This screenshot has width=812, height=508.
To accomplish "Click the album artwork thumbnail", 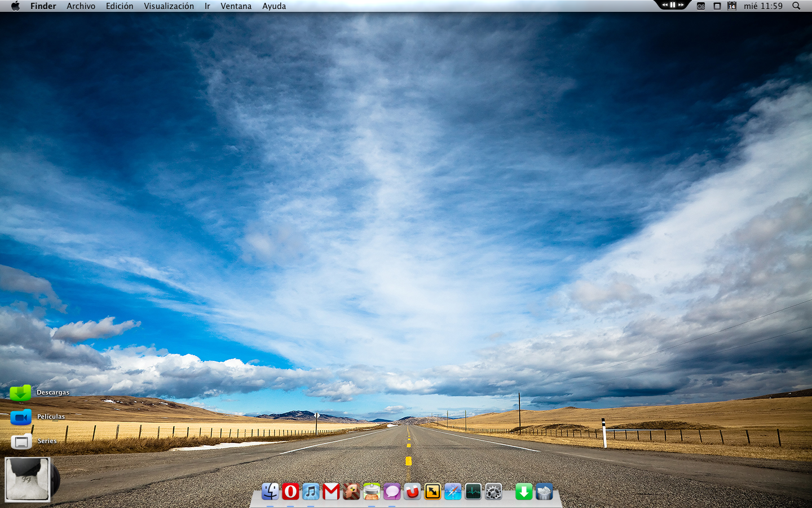I will coord(28,479).
